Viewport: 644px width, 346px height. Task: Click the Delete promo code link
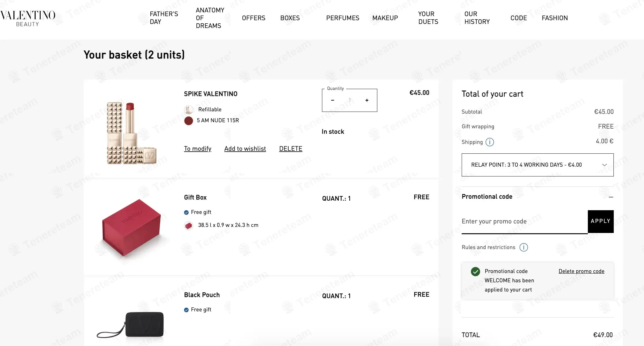582,271
